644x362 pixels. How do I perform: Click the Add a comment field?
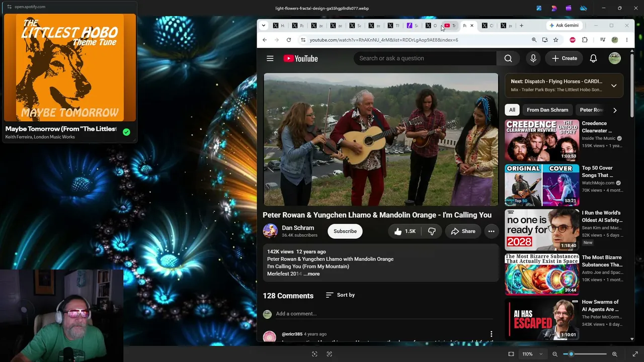pos(385,314)
